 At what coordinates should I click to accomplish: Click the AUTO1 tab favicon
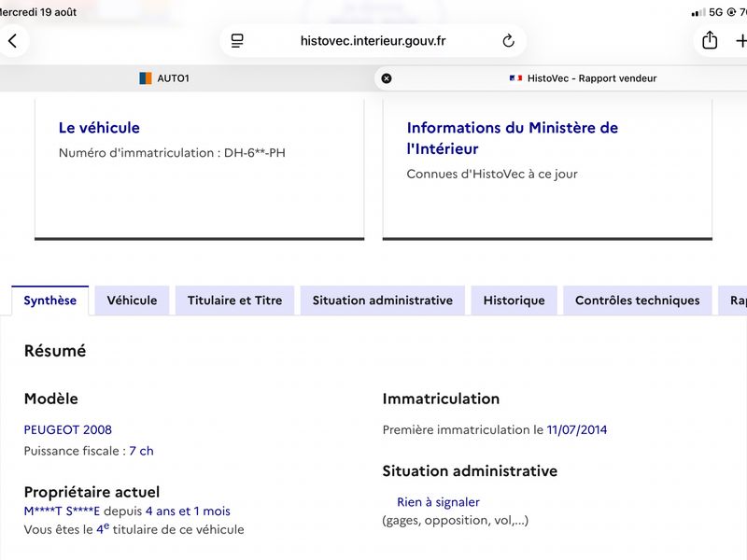146,78
